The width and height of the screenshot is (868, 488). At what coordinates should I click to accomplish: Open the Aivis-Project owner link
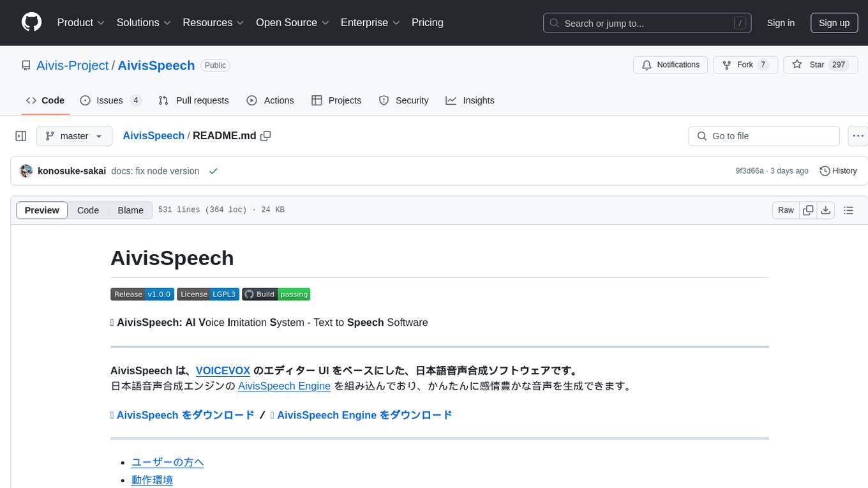[x=73, y=65]
